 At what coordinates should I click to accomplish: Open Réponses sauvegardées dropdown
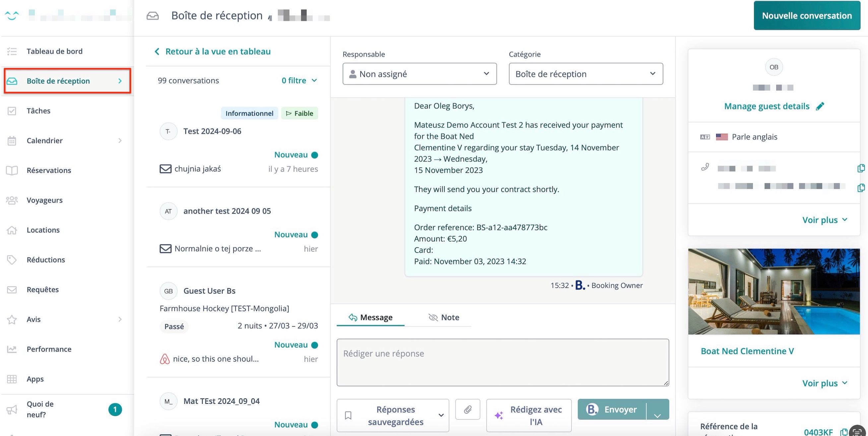point(393,415)
